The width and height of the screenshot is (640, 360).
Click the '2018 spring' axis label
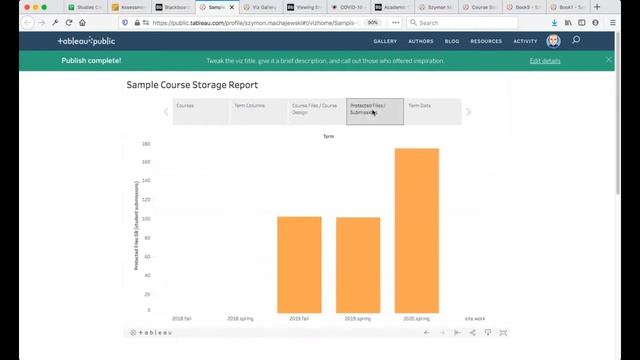[240, 318]
